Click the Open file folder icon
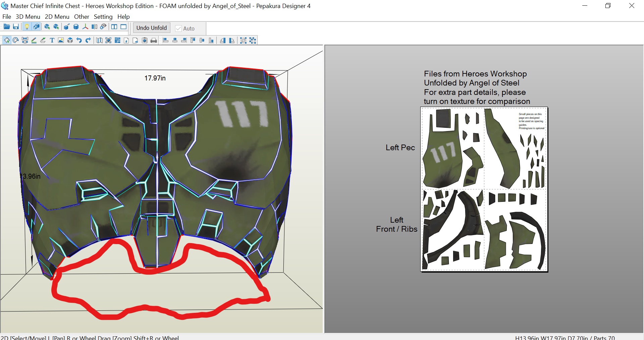 tap(7, 27)
